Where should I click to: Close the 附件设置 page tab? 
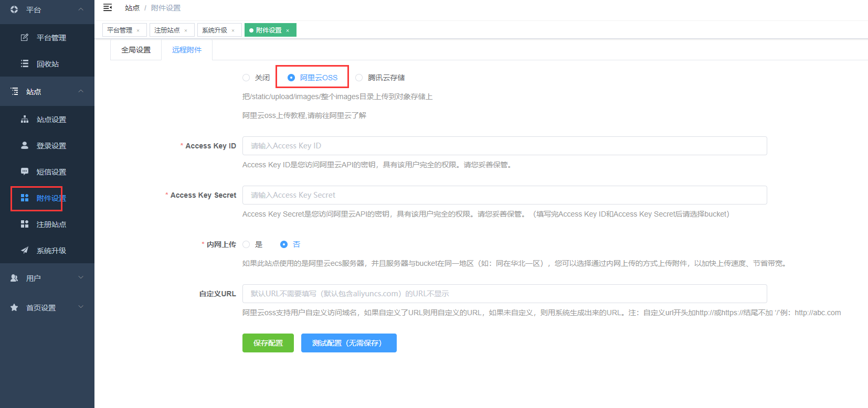[x=288, y=30]
